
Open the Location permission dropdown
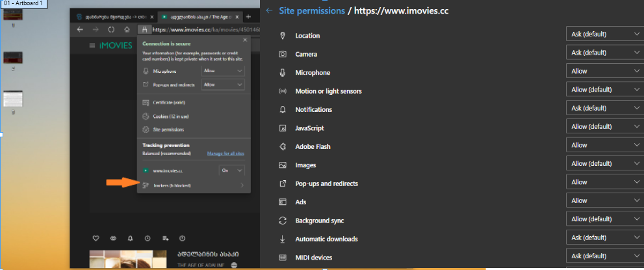(605, 34)
